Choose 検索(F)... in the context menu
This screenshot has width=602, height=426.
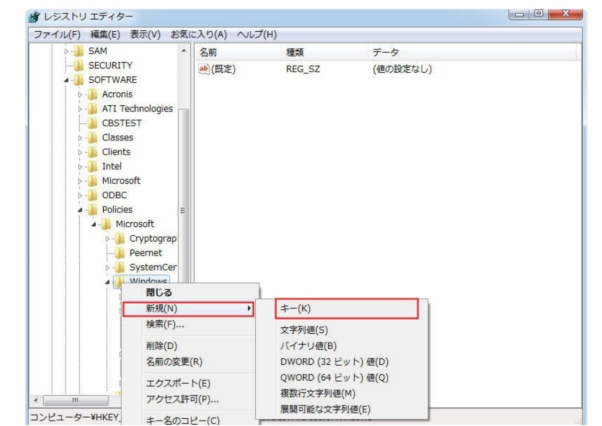[190, 325]
